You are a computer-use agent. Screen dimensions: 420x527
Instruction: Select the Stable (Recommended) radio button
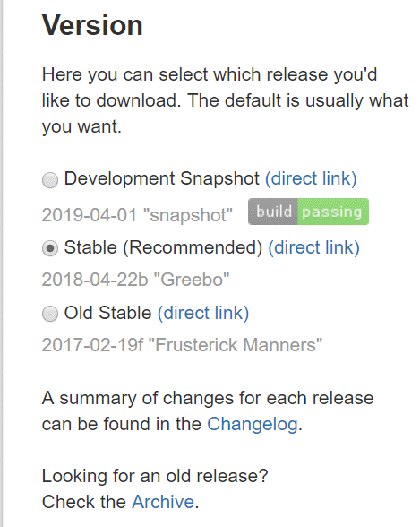50,249
